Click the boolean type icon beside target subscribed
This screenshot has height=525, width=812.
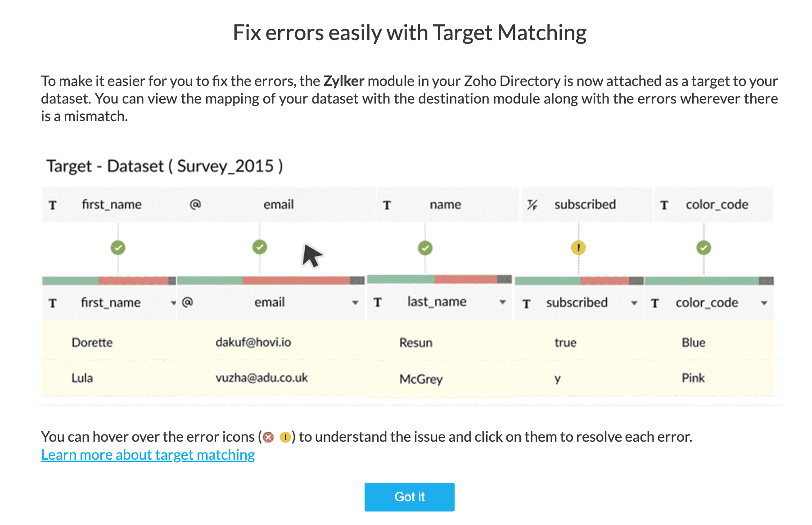click(532, 205)
